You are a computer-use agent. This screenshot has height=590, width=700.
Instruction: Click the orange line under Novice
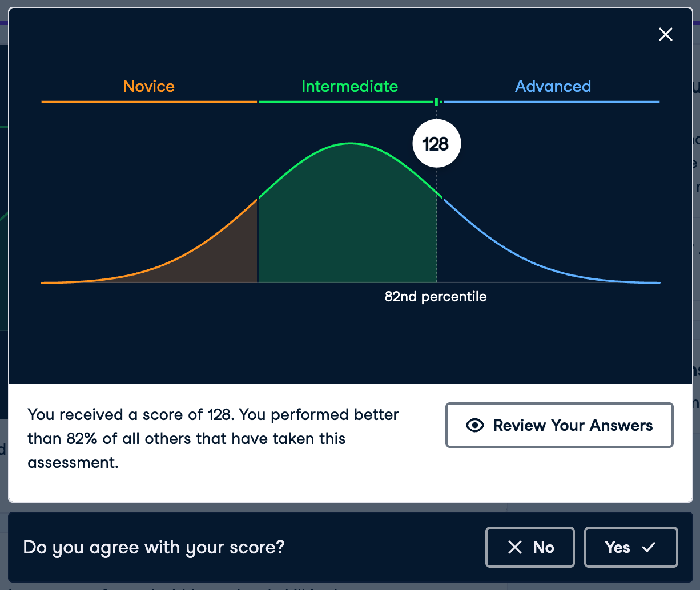(149, 102)
